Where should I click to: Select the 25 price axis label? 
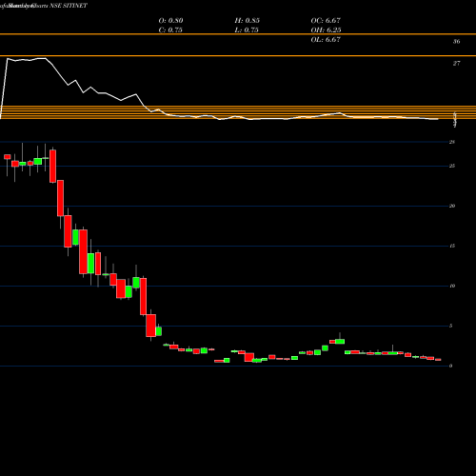click(452, 166)
